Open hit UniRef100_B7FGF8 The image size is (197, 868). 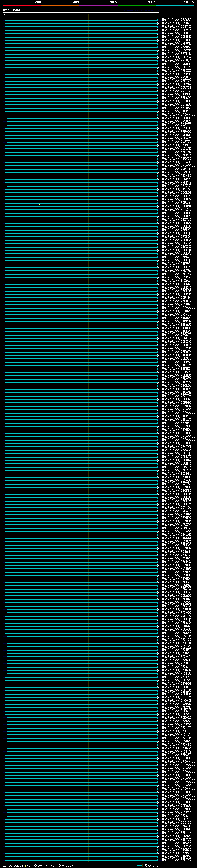coord(176,33)
